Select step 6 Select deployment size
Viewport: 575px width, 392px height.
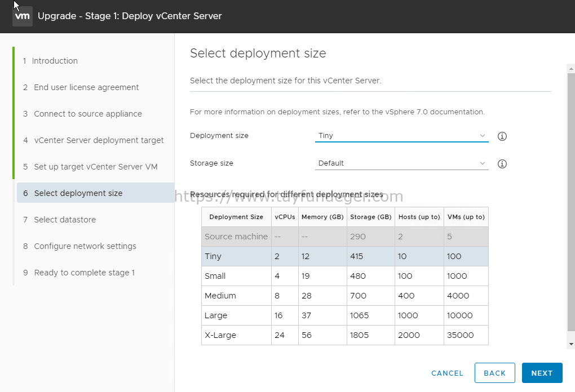(95, 193)
